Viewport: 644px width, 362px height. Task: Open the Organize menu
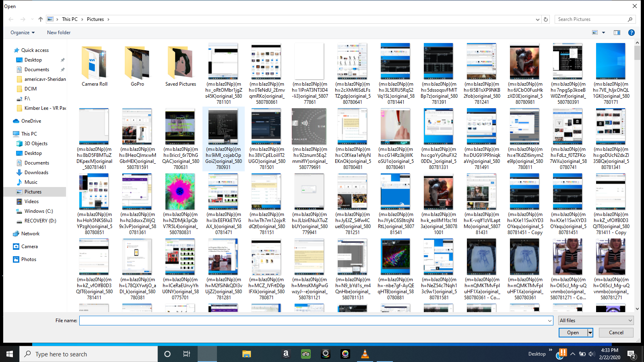click(23, 33)
